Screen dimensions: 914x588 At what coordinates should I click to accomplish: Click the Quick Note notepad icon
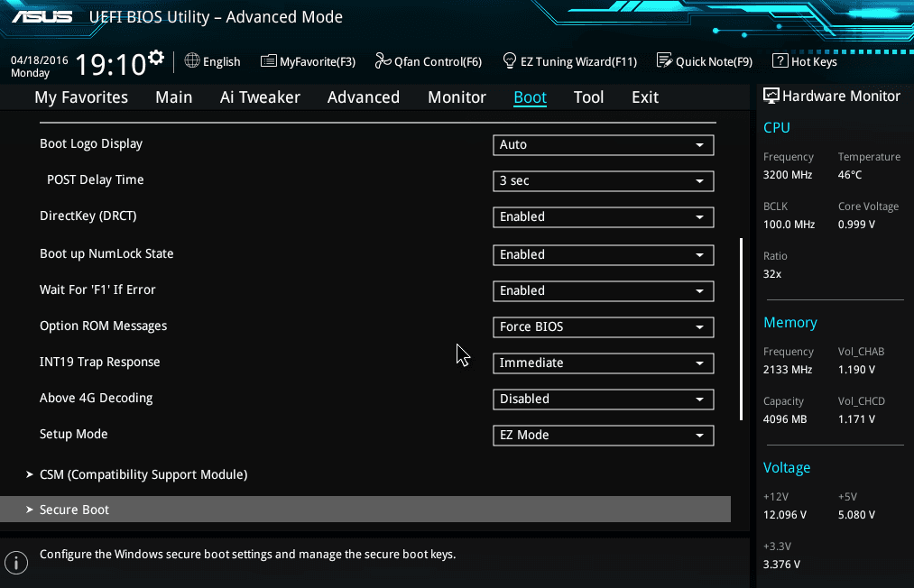pyautogui.click(x=664, y=60)
